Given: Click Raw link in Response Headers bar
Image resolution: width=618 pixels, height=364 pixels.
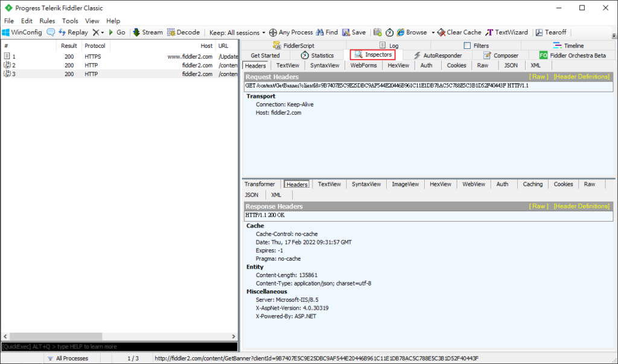Looking at the screenshot, I should [538, 206].
